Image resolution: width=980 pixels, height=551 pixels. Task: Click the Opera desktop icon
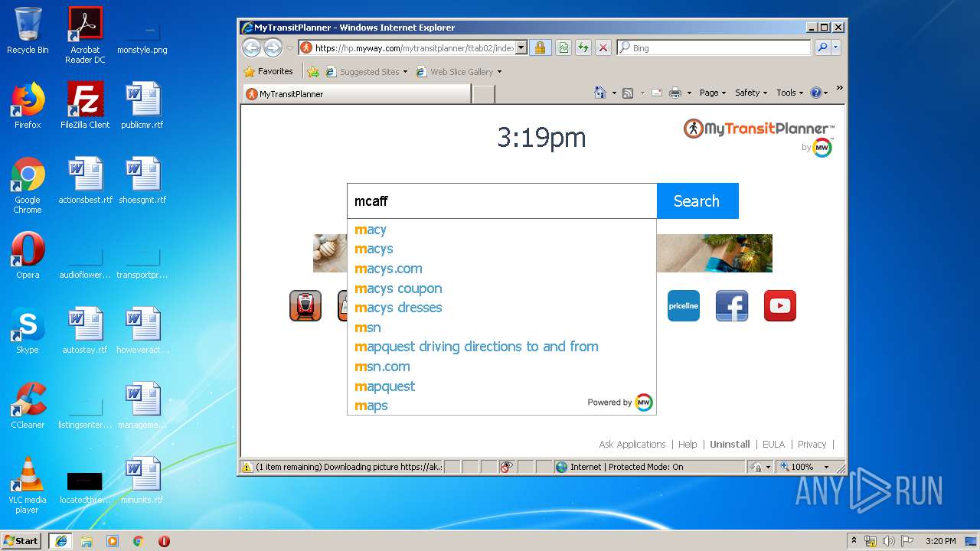[28, 256]
